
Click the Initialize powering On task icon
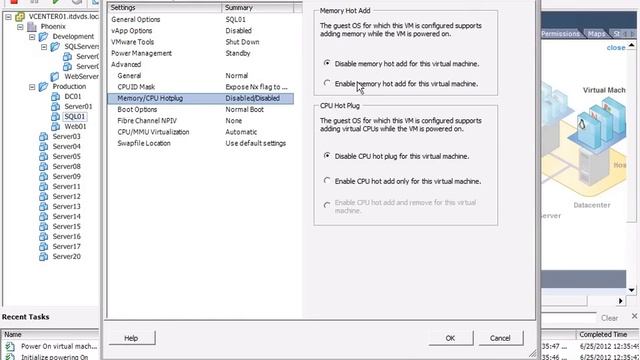pyautogui.click(x=10, y=357)
